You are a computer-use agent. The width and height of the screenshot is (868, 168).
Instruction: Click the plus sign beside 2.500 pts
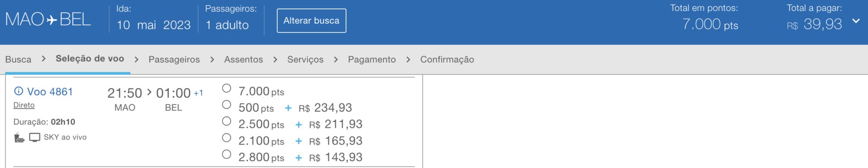(298, 125)
